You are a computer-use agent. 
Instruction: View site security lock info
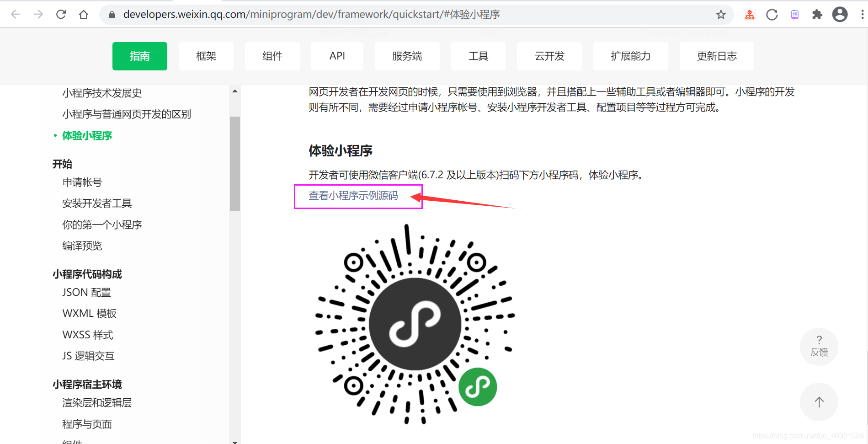pos(112,15)
